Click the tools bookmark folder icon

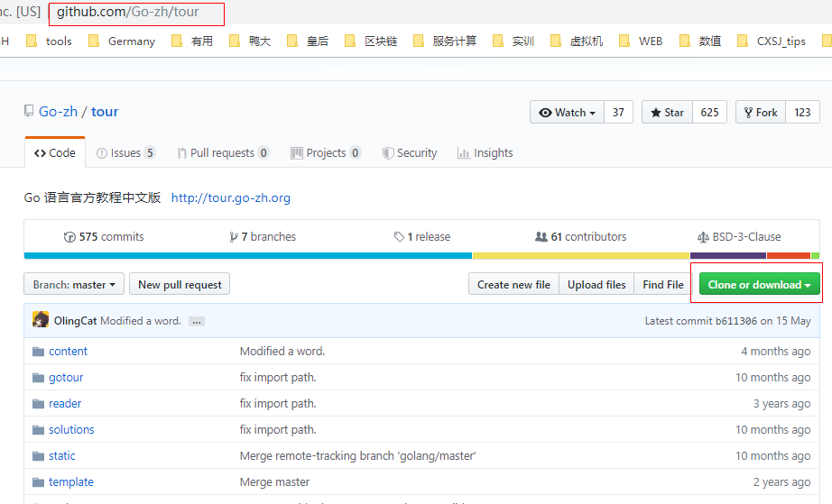coord(32,41)
